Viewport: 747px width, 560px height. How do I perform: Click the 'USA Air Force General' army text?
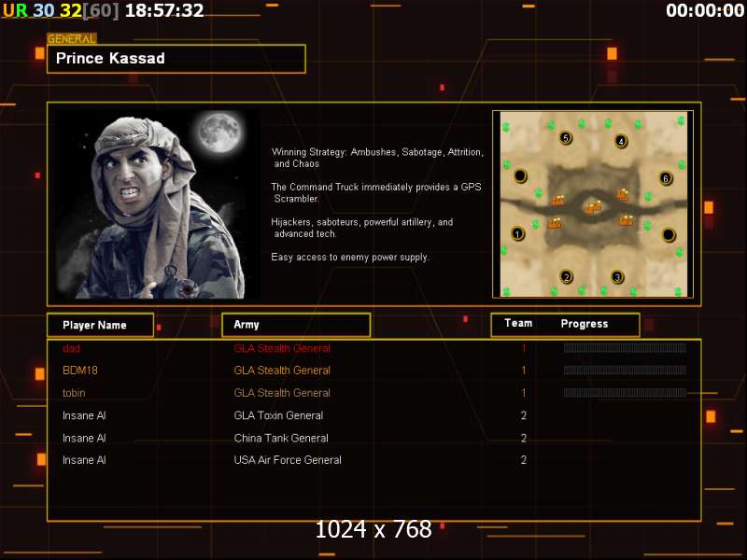point(288,460)
